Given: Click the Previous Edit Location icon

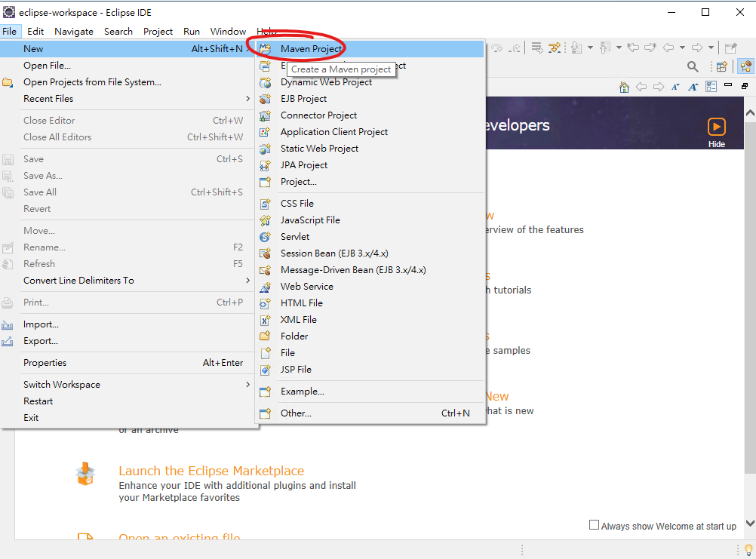Looking at the screenshot, I should [x=633, y=48].
